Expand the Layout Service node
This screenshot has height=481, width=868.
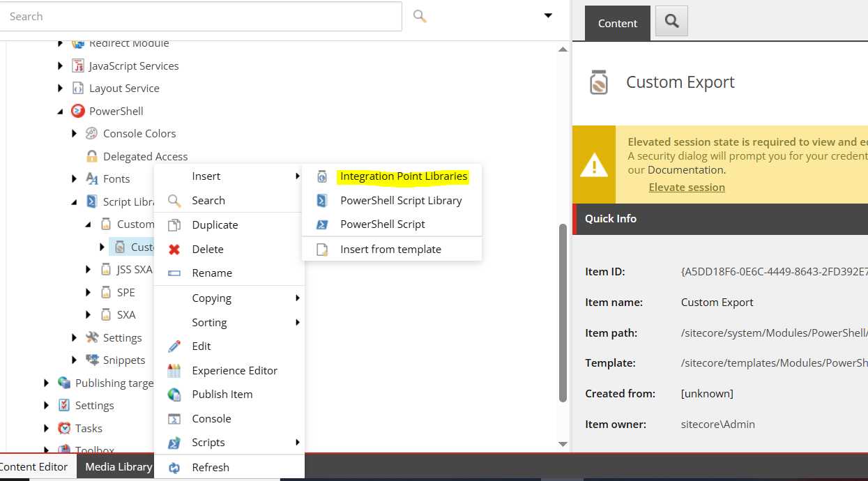pos(61,89)
